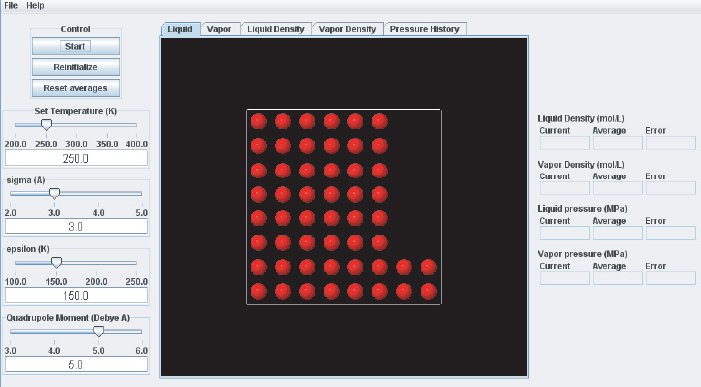
Task: Open the Vapor Density tab
Action: (347, 29)
